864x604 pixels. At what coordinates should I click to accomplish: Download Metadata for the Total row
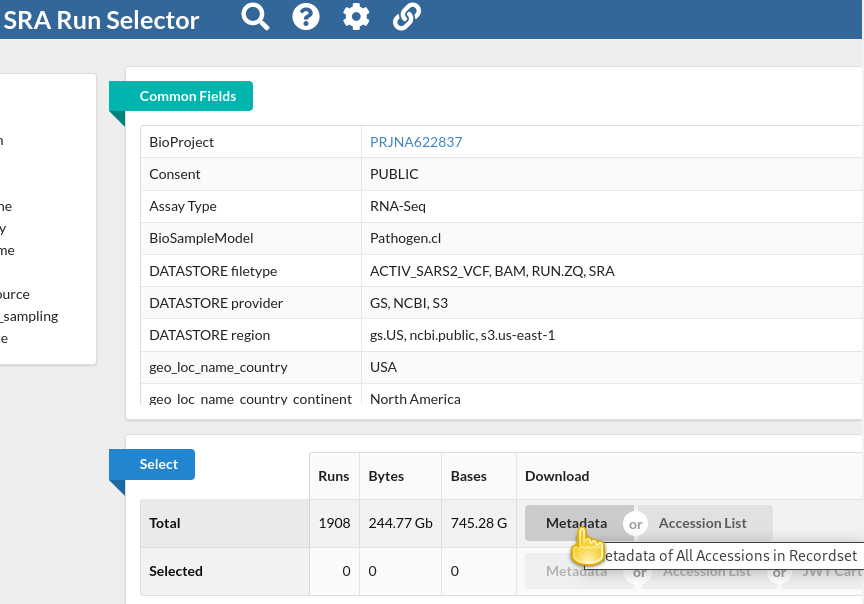click(575, 523)
